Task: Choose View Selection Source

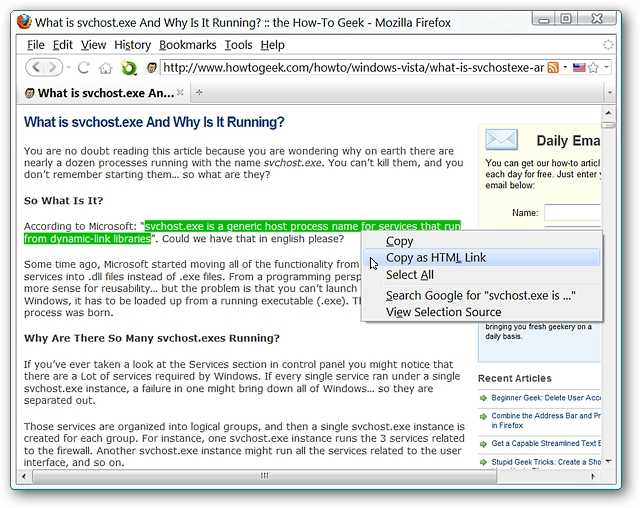Action: 482,312
